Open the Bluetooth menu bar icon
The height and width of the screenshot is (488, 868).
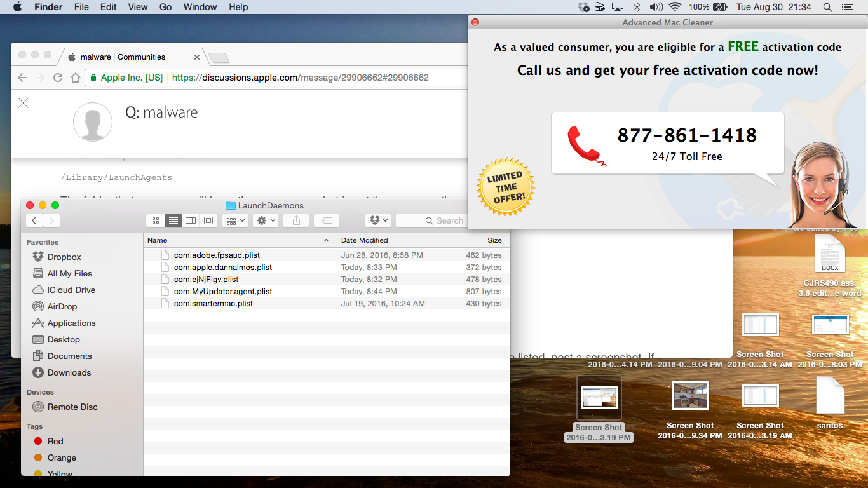[x=637, y=7]
